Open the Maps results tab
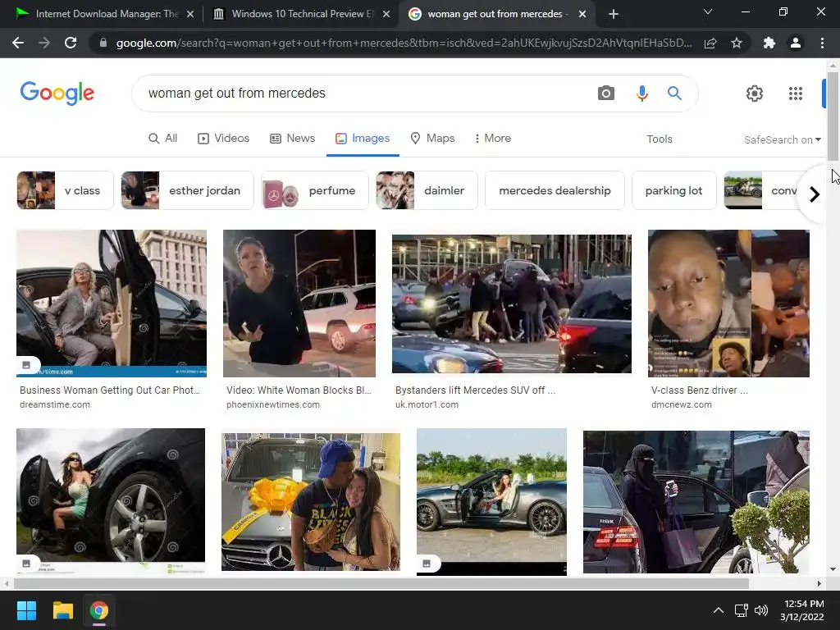The width and height of the screenshot is (840, 630). (x=432, y=138)
